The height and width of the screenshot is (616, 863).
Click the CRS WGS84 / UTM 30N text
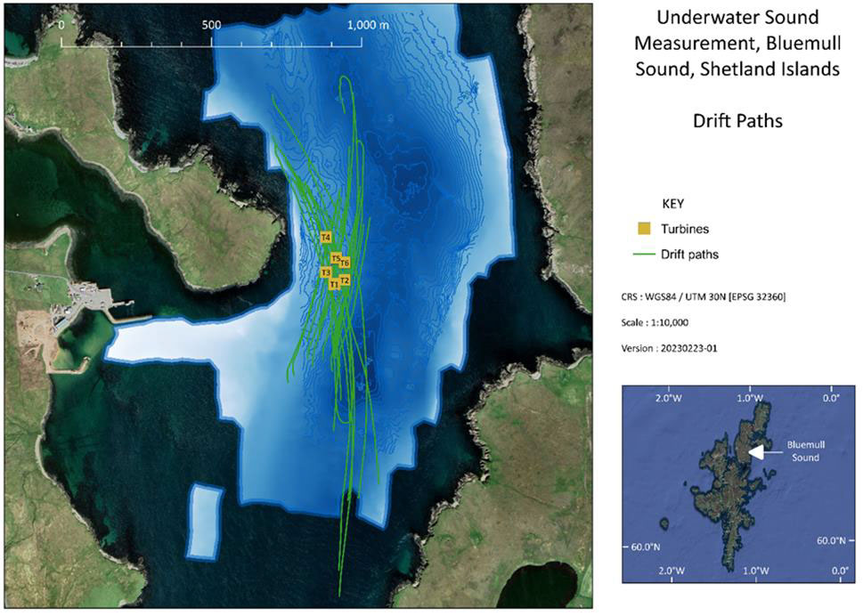pos(703,296)
